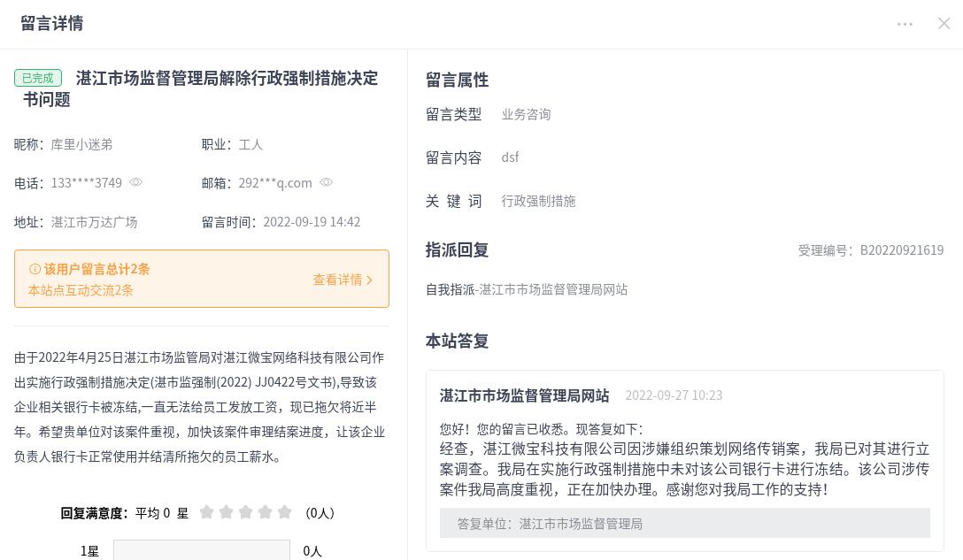Click reply author 湛江市市场监督管理局网站 heading
This screenshot has height=560, width=963.
pyautogui.click(x=524, y=395)
